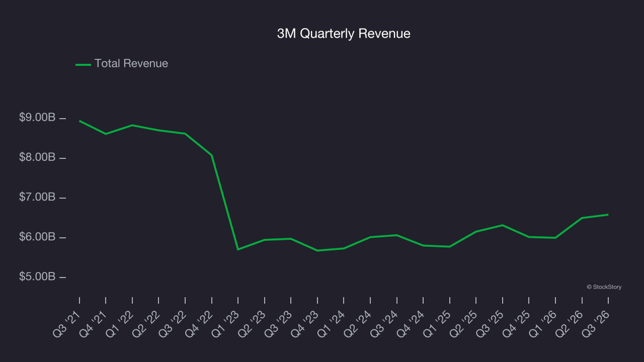Image resolution: width=644 pixels, height=362 pixels.
Task: Click the Q3 '21 x-axis label
Action: click(67, 323)
